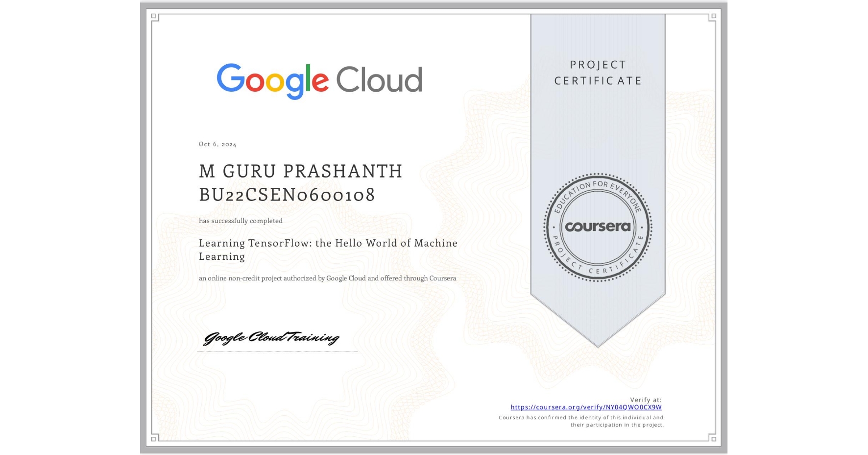
Task: Click the 'Verify at:' label above the link
Action: pyautogui.click(x=647, y=399)
